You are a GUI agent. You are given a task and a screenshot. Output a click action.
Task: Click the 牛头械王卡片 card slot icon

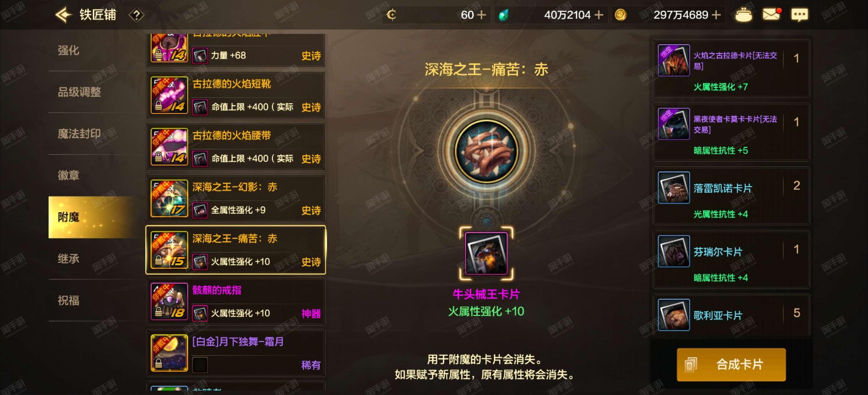(x=486, y=253)
